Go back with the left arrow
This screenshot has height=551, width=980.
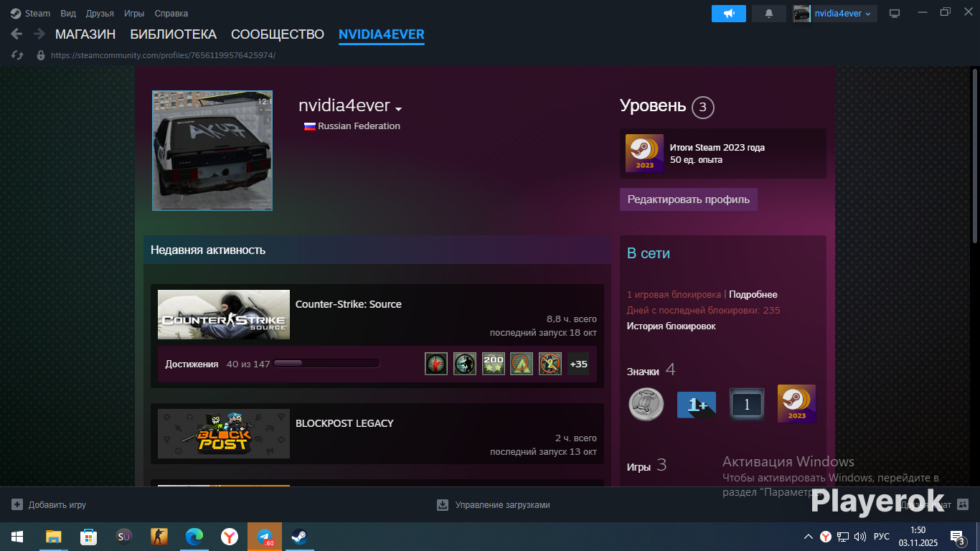click(17, 34)
